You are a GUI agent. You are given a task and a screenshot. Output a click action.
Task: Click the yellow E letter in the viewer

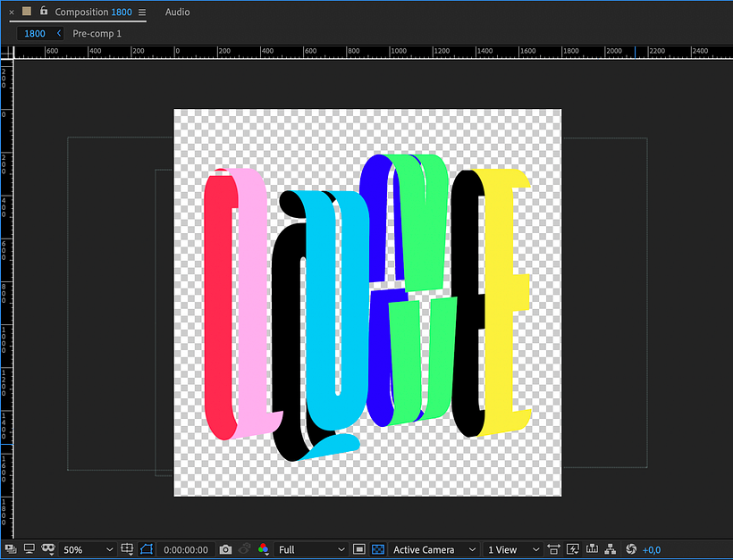pos(500,304)
